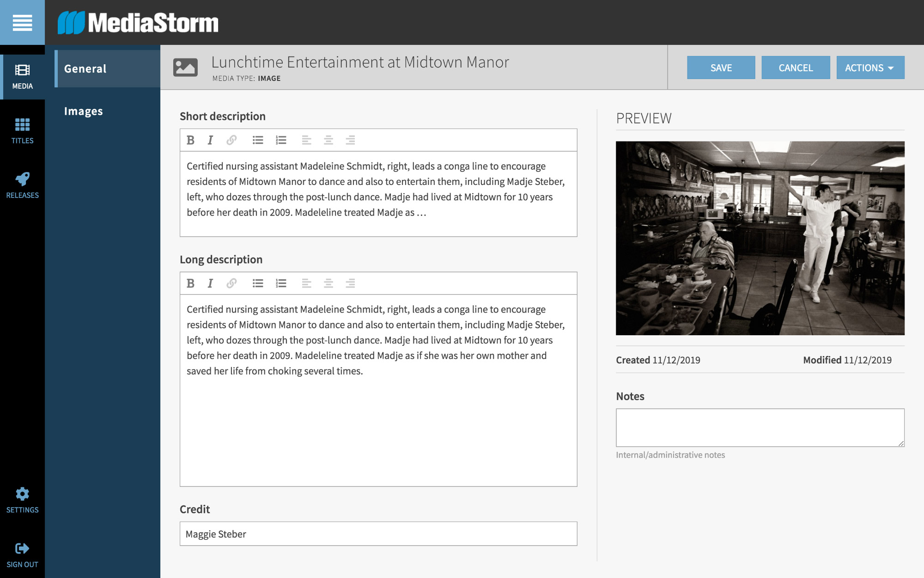This screenshot has width=924, height=578.
Task: Switch to the Images tab
Action: [x=84, y=111]
